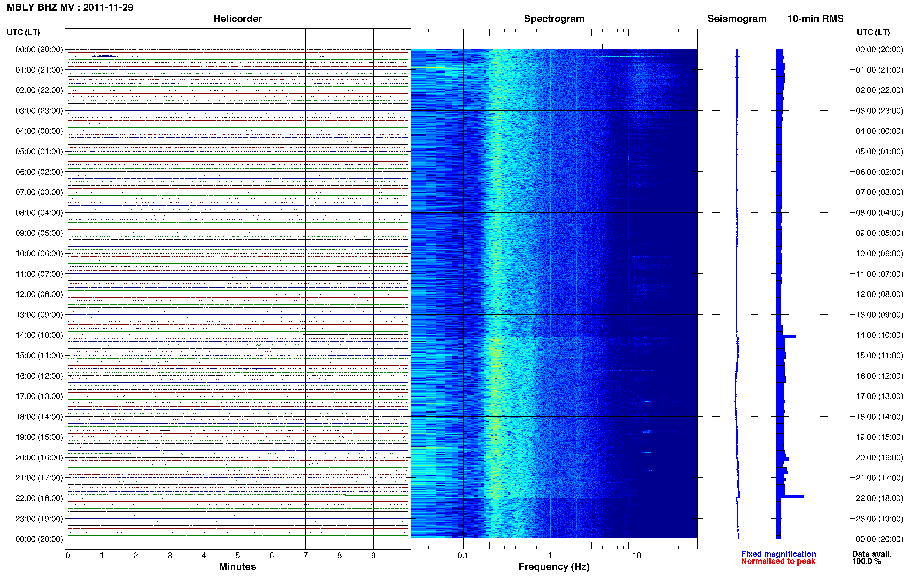924x578 pixels.
Task: Click right-axis time label "06:00 (02:00)"
Action: coord(879,172)
